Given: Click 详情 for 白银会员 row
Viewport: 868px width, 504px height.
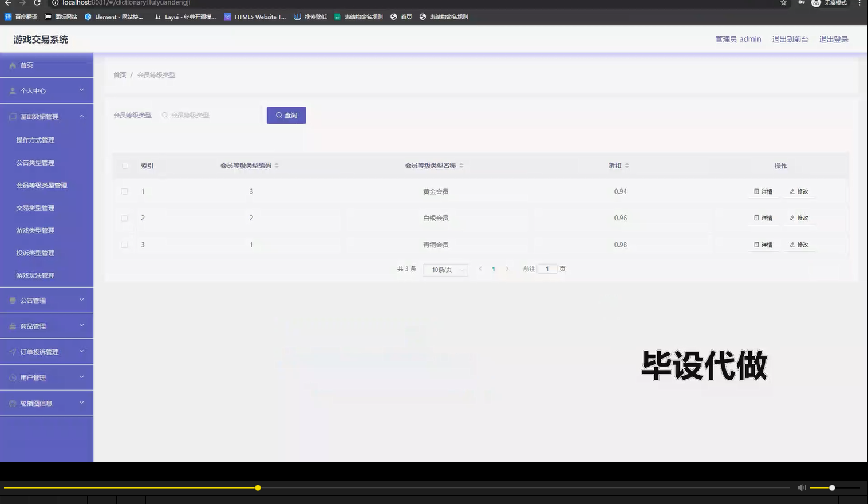Looking at the screenshot, I should [763, 218].
